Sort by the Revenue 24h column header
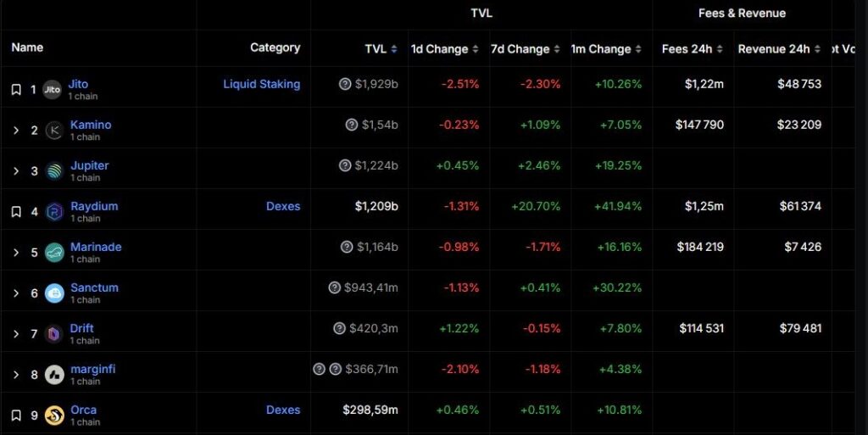868x435 pixels. coord(779,48)
